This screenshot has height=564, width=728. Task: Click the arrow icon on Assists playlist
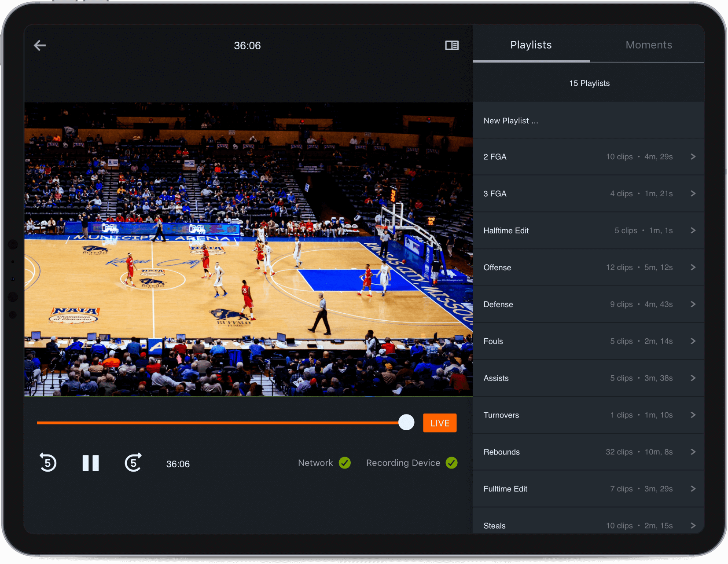pyautogui.click(x=692, y=378)
